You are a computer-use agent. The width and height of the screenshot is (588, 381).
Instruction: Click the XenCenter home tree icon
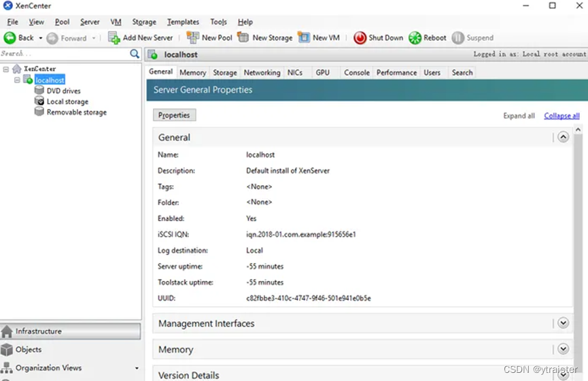[x=17, y=69]
